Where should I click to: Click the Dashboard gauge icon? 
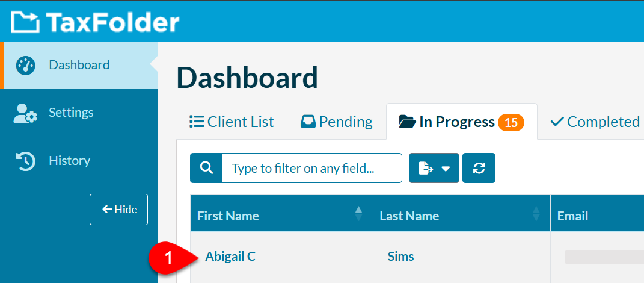25,65
